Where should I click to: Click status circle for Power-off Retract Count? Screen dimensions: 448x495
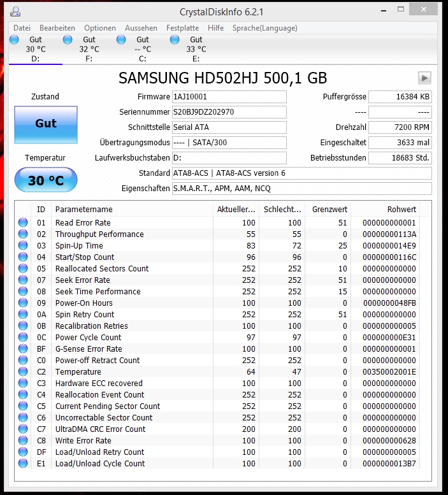pos(23,360)
